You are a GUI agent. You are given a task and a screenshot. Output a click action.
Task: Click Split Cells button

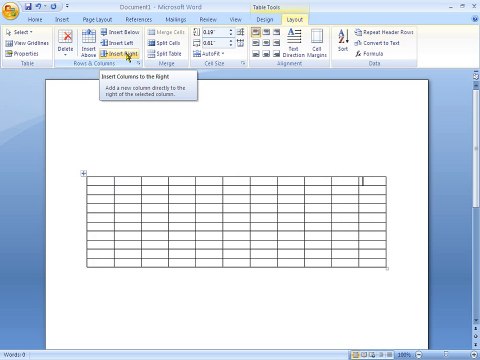[164, 43]
